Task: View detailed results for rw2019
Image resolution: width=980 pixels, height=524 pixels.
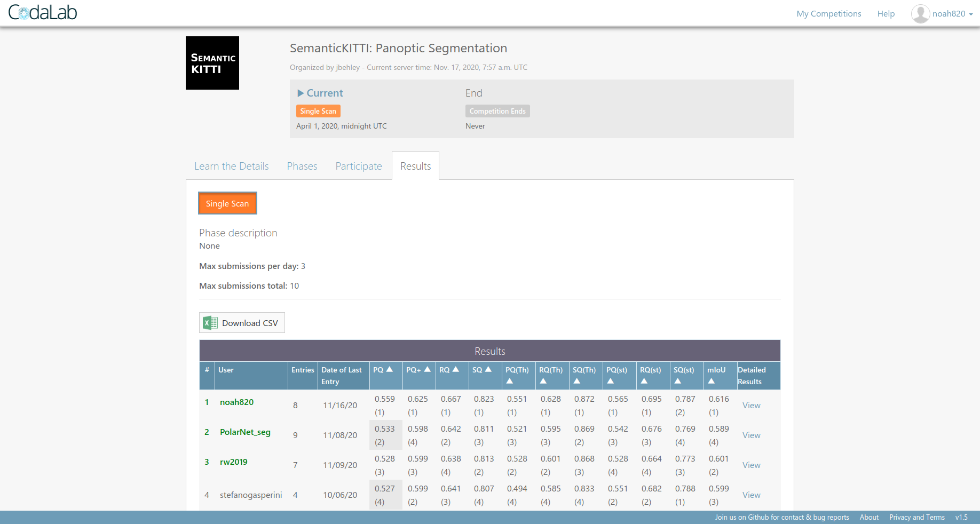Action: [752, 465]
